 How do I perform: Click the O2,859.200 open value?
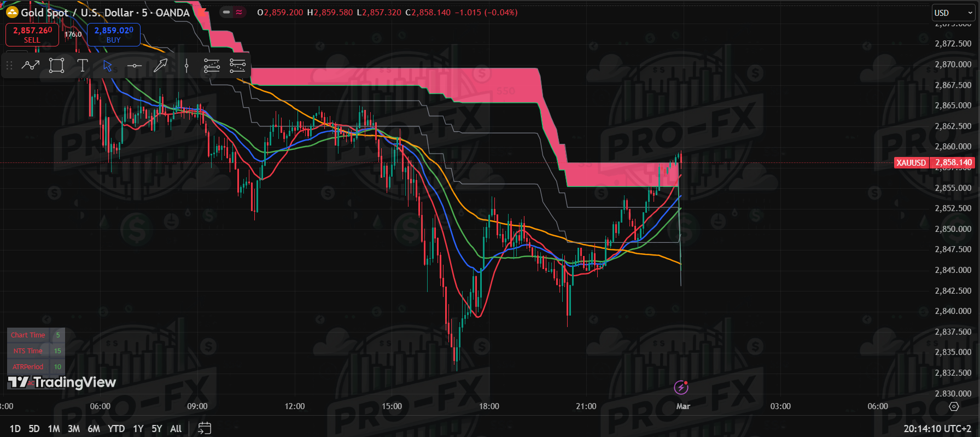pyautogui.click(x=280, y=12)
